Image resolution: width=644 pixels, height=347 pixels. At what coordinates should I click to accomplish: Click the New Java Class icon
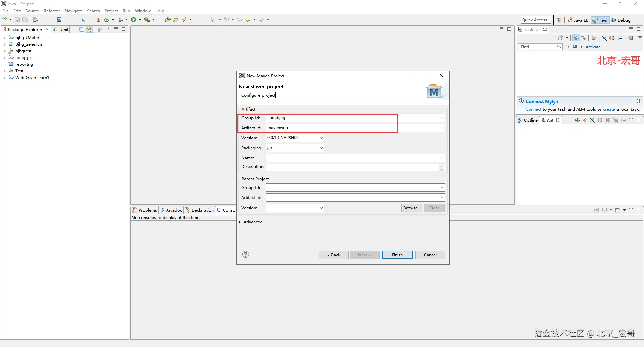[x=107, y=20]
